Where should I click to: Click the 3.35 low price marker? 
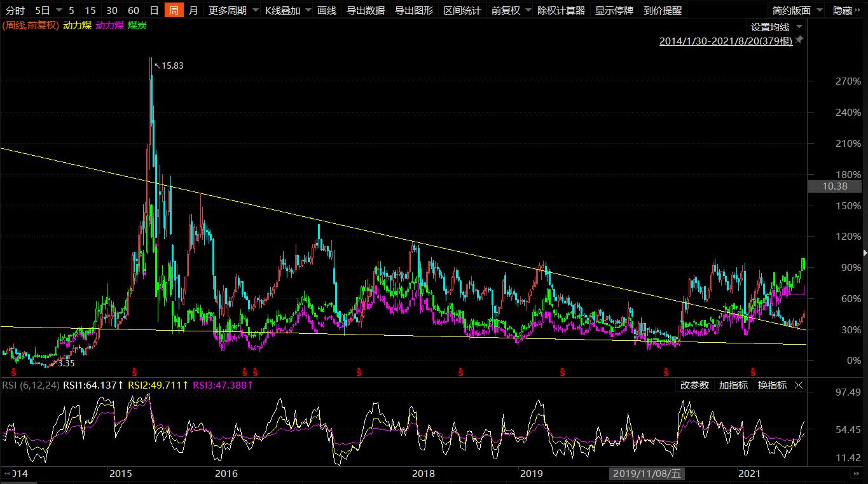pos(66,363)
